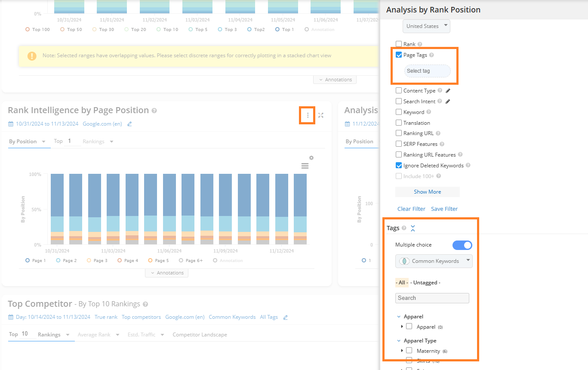Click the Show More button
The width and height of the screenshot is (588, 370).
[427, 192]
